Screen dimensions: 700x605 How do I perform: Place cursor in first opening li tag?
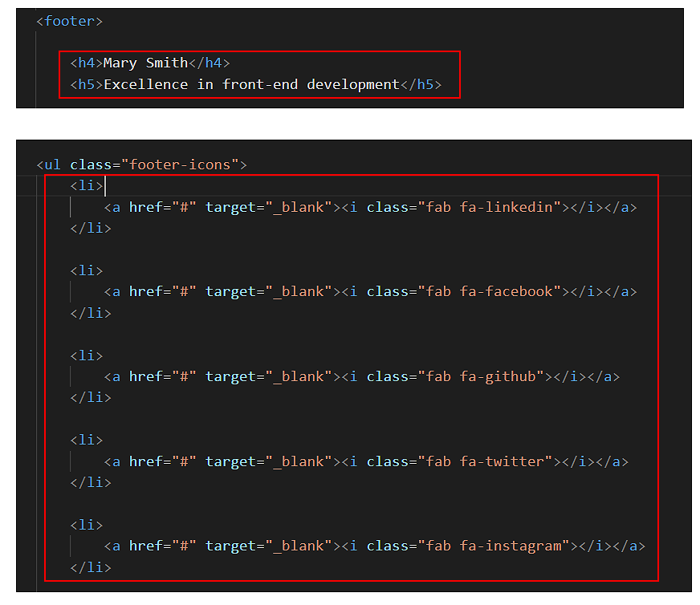(x=86, y=186)
